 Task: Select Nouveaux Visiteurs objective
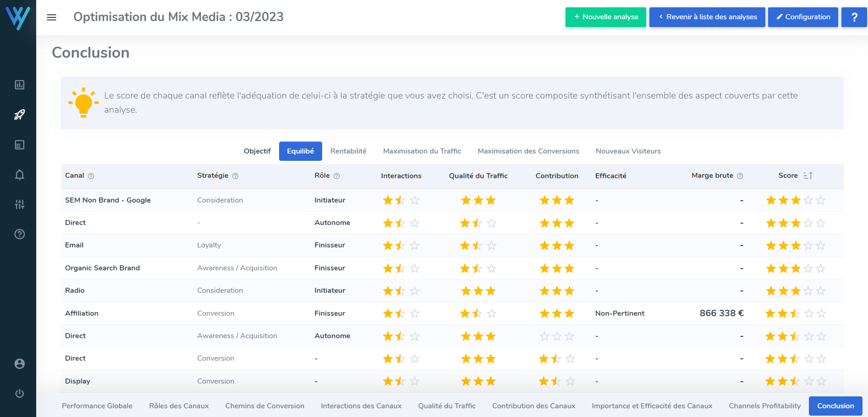point(628,151)
